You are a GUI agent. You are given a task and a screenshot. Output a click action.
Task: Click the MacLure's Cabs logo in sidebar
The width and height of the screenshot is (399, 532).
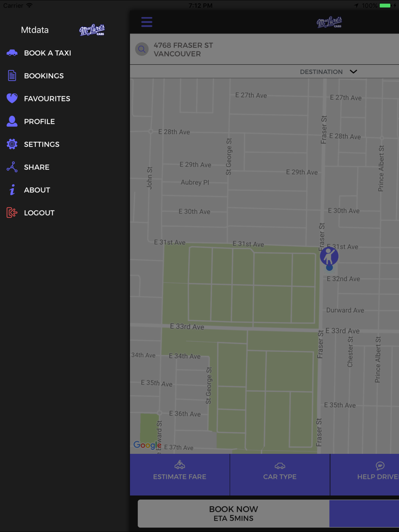[92, 30]
